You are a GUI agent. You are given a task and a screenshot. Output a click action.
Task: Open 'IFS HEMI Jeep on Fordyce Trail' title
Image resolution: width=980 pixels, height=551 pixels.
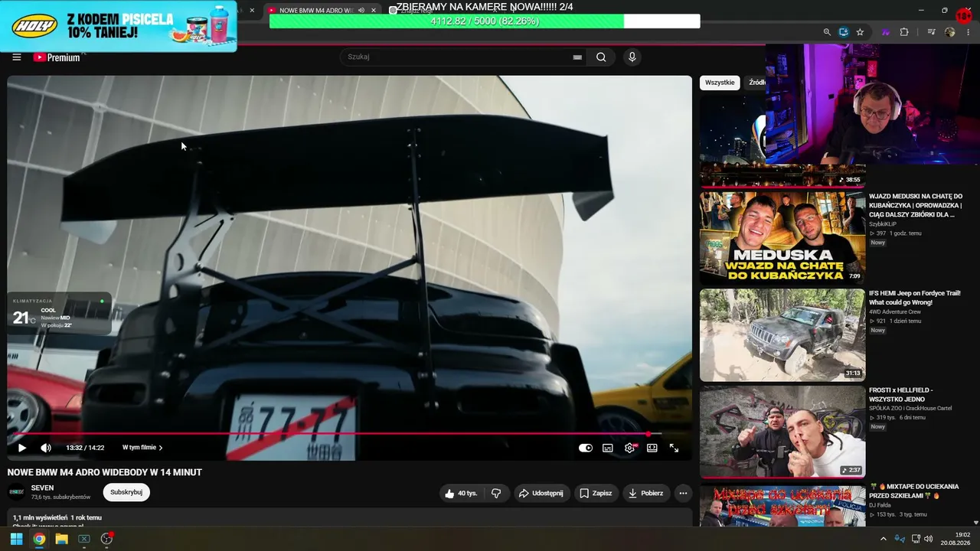[915, 298]
